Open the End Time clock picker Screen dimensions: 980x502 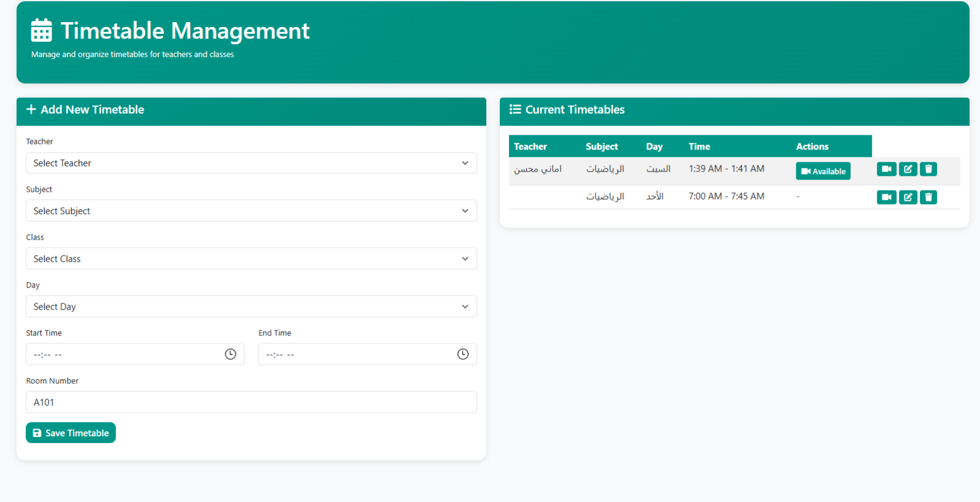pos(463,354)
